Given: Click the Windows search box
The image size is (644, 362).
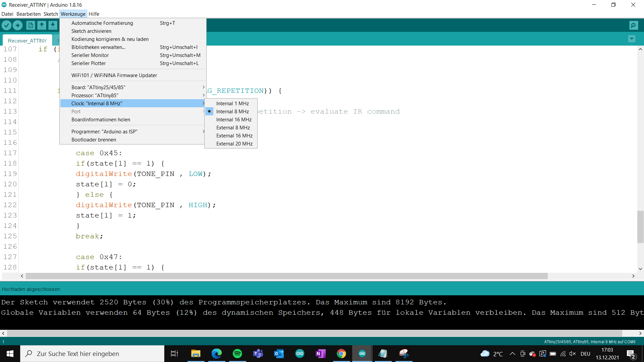Looking at the screenshot, I should coord(92,354).
